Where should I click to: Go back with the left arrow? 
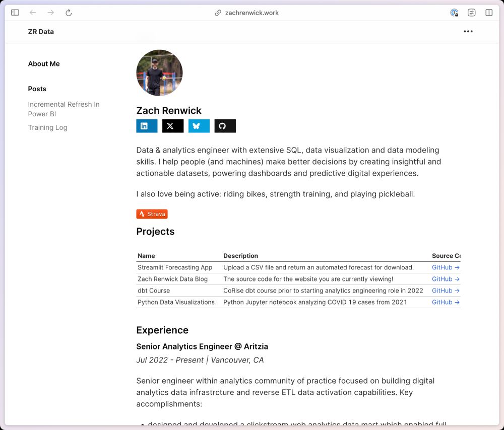33,13
